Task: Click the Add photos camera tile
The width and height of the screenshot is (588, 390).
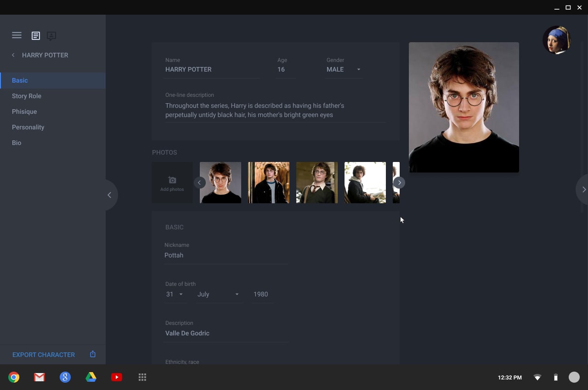Action: coord(172,183)
